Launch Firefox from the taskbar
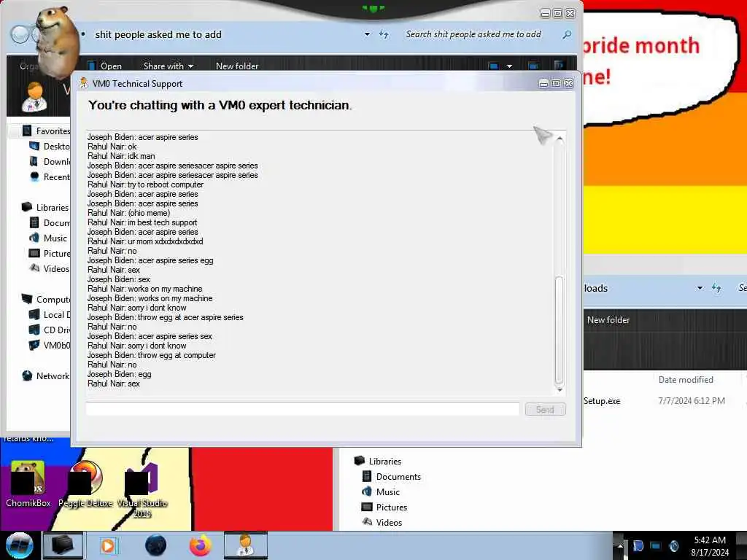 (x=201, y=545)
